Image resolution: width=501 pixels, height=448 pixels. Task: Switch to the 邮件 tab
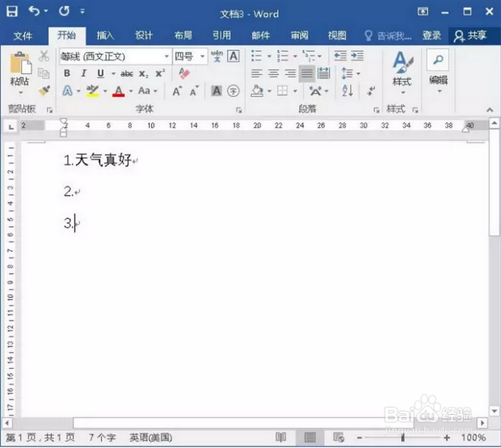click(x=261, y=36)
